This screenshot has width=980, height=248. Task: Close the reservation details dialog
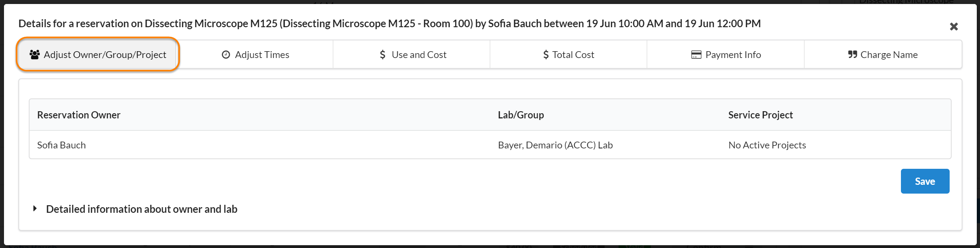tap(954, 27)
